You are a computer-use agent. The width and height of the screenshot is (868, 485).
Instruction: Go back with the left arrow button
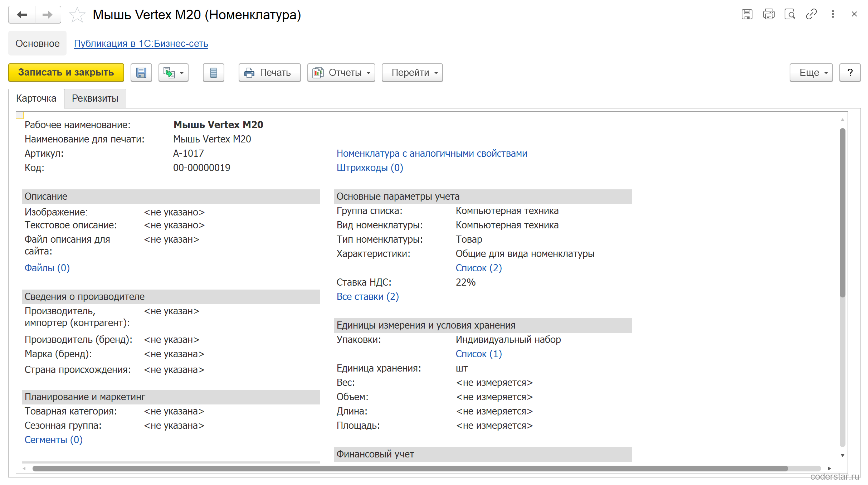click(x=22, y=15)
